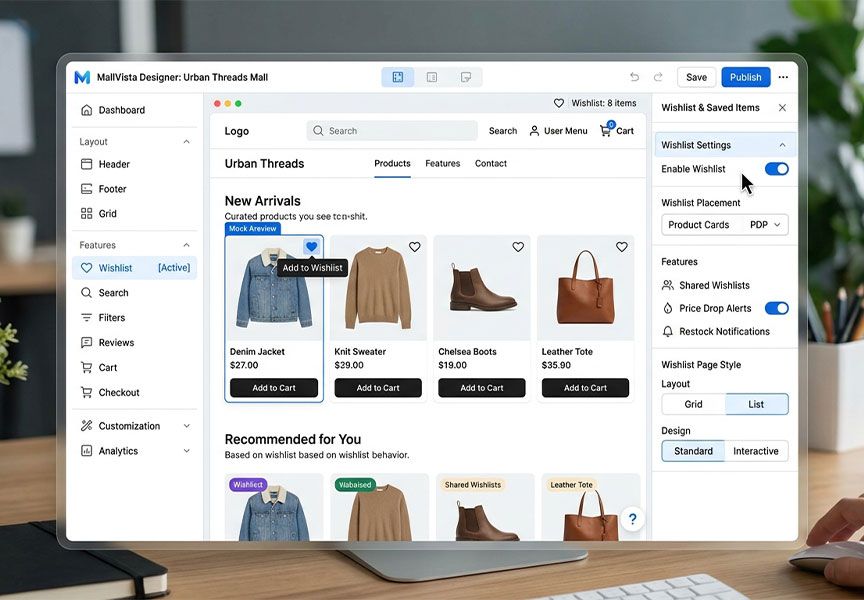Viewport: 864px width, 600px height.
Task: Click the Shared Wishlists feature label
Action: point(714,285)
